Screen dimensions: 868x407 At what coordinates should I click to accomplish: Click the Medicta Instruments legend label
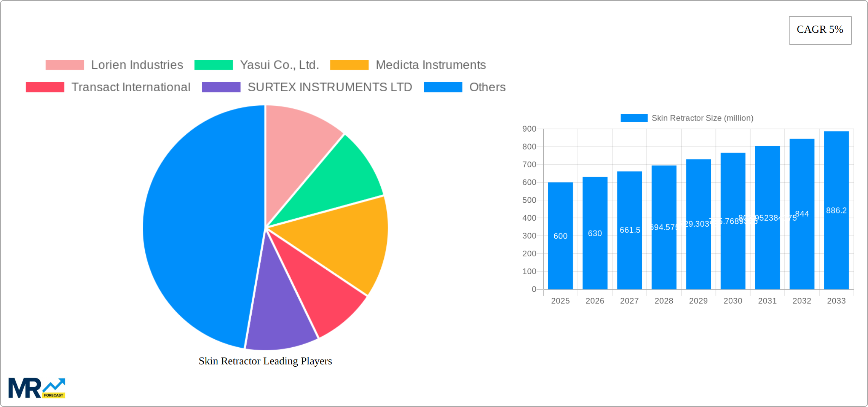click(431, 65)
